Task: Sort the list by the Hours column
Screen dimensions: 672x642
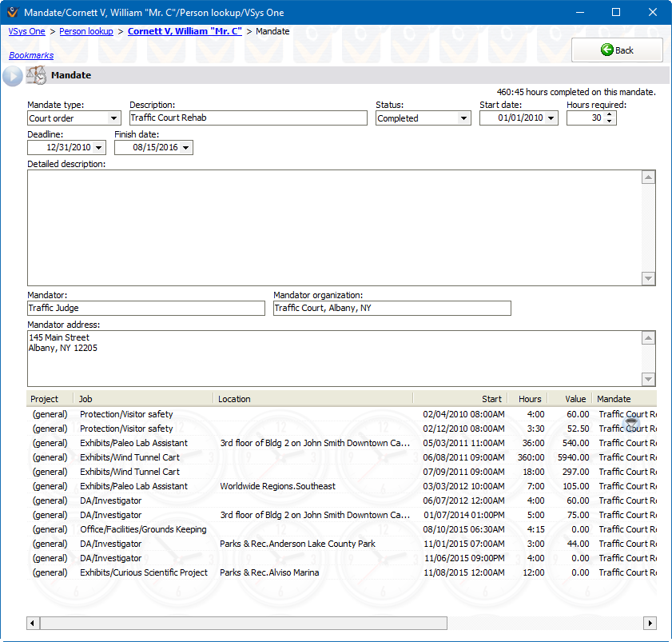Action: pos(529,398)
